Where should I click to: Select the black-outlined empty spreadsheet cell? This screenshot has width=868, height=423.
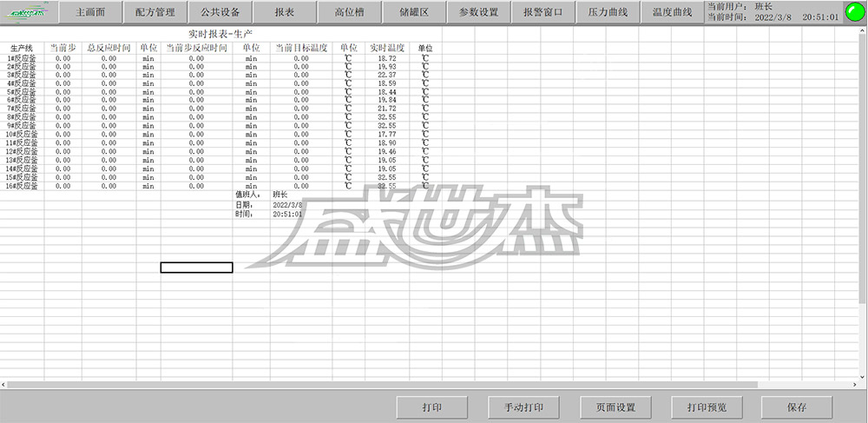tap(196, 268)
